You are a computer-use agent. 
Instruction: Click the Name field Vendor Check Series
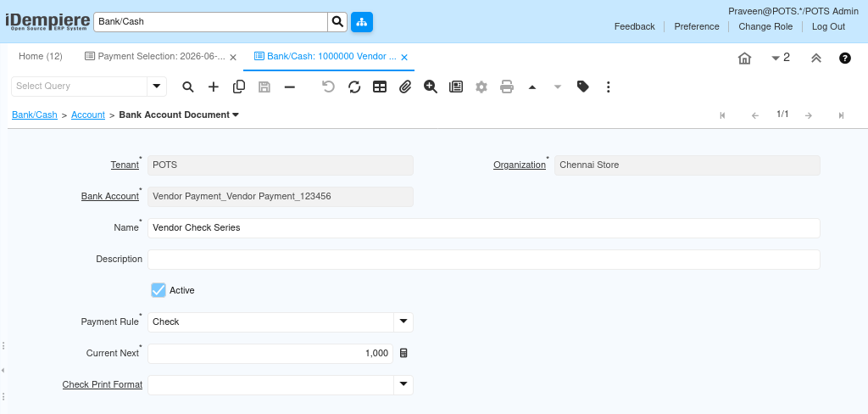[483, 227]
